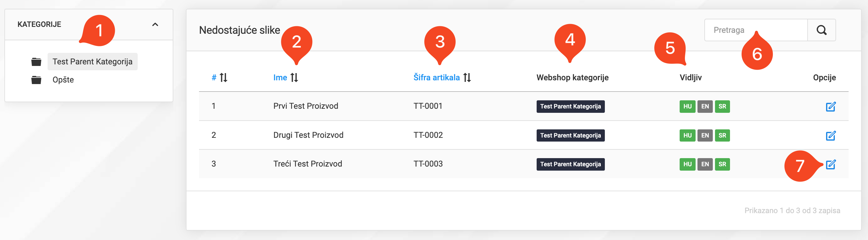Select Opšte category in the tree
Screen dimensions: 868x240
[x=63, y=80]
